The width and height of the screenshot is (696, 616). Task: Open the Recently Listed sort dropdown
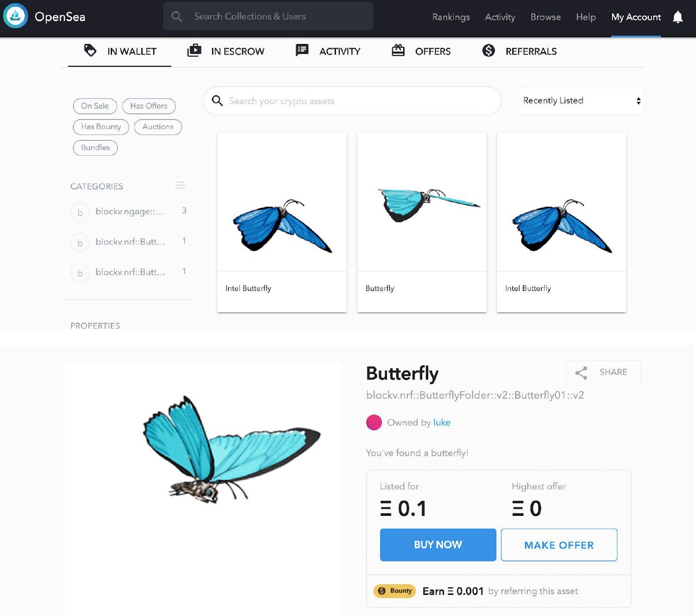point(581,101)
